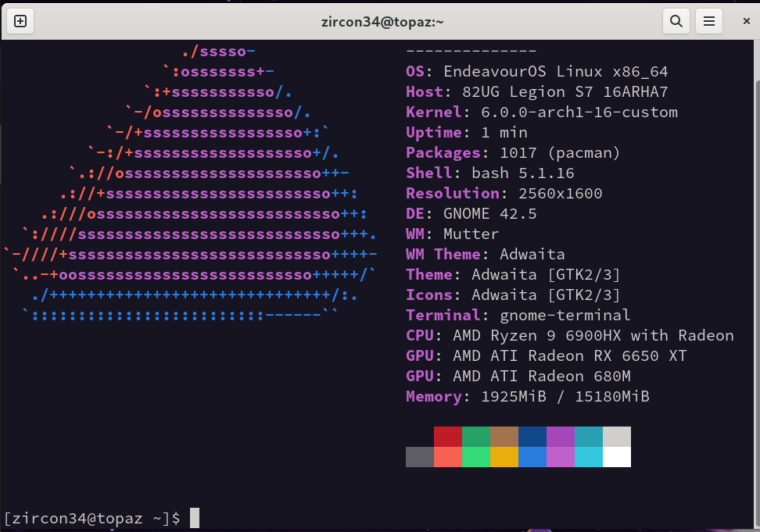The image size is (760, 532).
Task: Click the white color block
Action: [617, 457]
